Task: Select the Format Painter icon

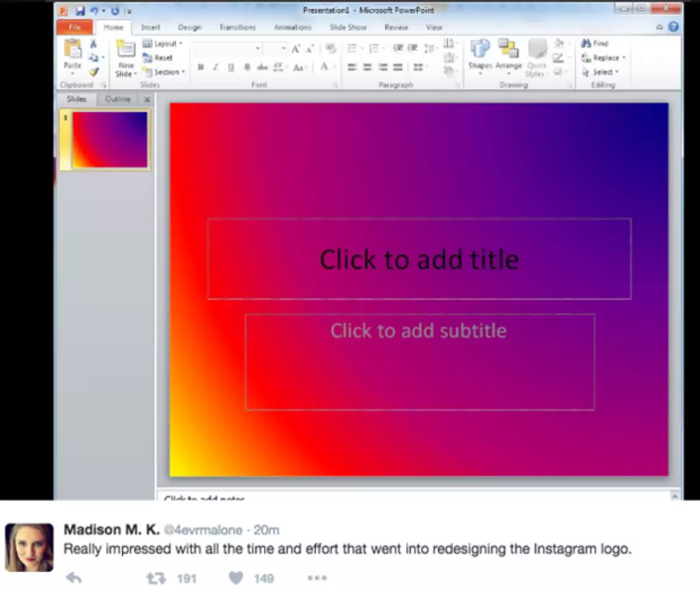Action: [x=93, y=72]
